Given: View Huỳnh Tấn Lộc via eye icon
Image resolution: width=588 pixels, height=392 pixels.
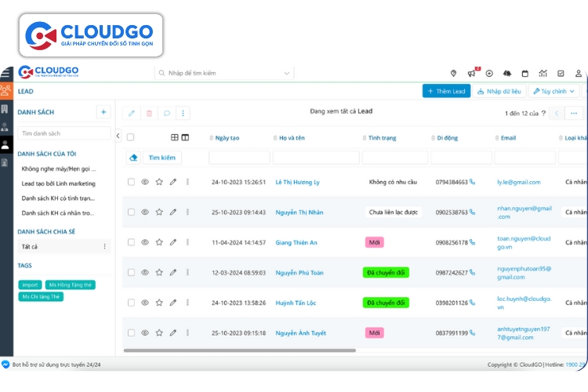Looking at the screenshot, I should pyautogui.click(x=145, y=303).
